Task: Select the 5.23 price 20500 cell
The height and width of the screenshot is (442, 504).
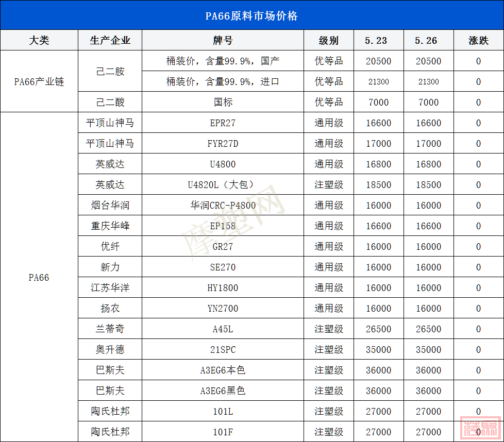Action: [x=379, y=61]
